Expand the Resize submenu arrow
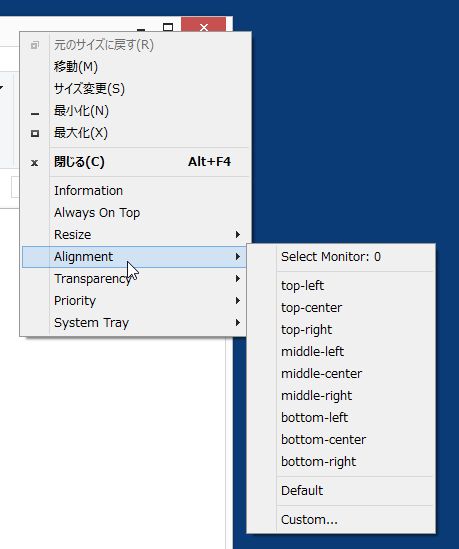459x549 pixels. [x=238, y=235]
